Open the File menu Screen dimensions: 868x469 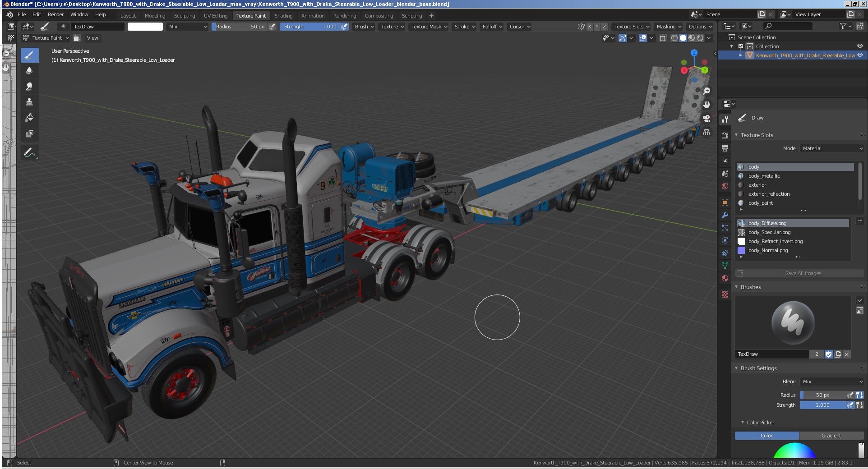point(22,14)
